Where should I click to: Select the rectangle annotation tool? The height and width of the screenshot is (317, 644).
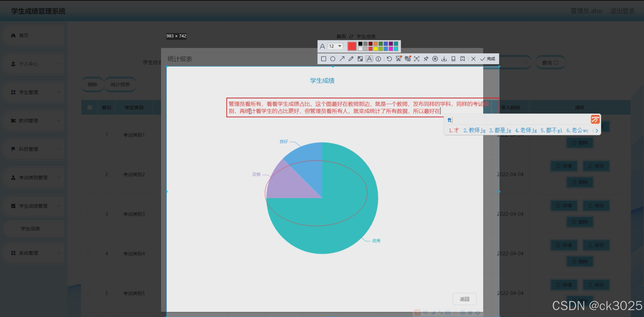(x=324, y=59)
